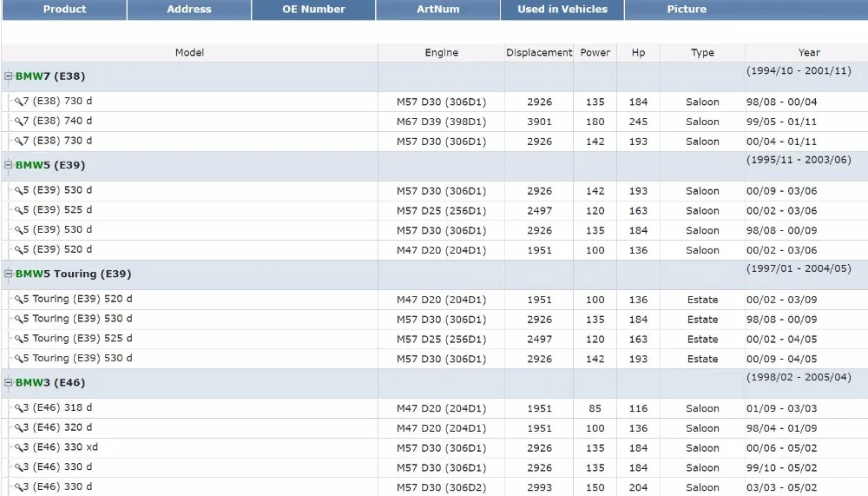868x496 pixels.
Task: Click engine cell M57 D30 (306D2)
Action: tap(441, 487)
